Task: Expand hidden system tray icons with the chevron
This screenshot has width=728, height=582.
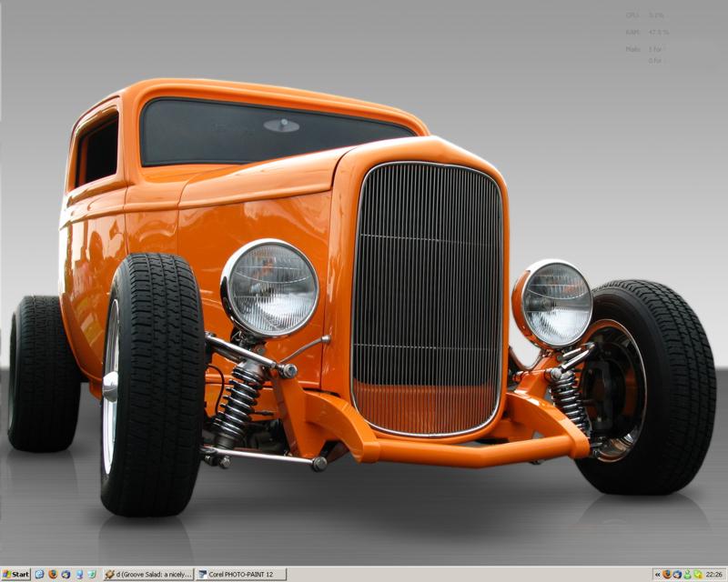Action: coord(657,575)
